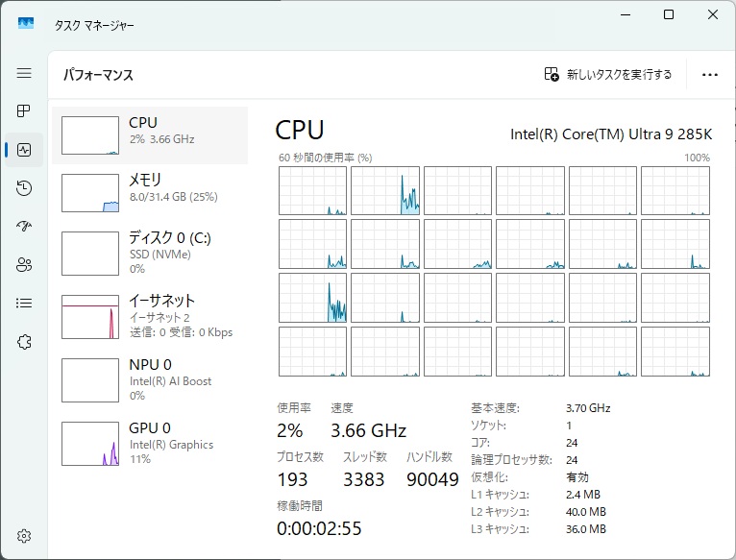Select the Performance page icon

pyautogui.click(x=24, y=150)
